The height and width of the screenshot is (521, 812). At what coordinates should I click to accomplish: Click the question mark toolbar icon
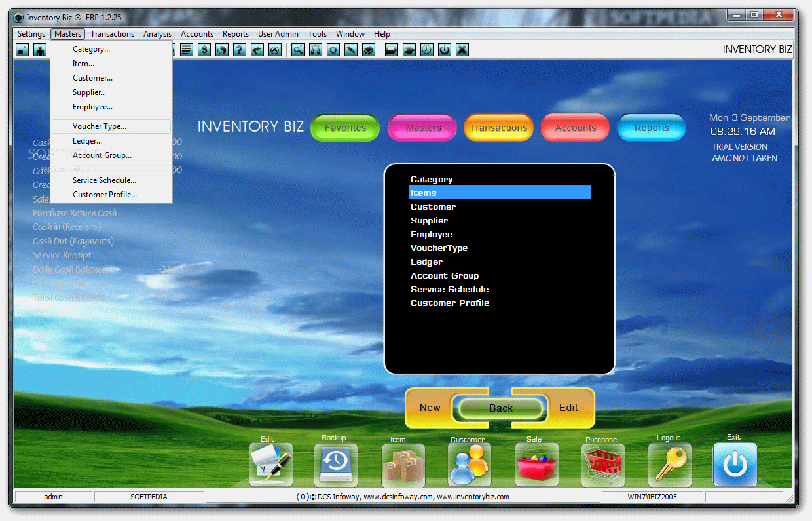pos(240,49)
